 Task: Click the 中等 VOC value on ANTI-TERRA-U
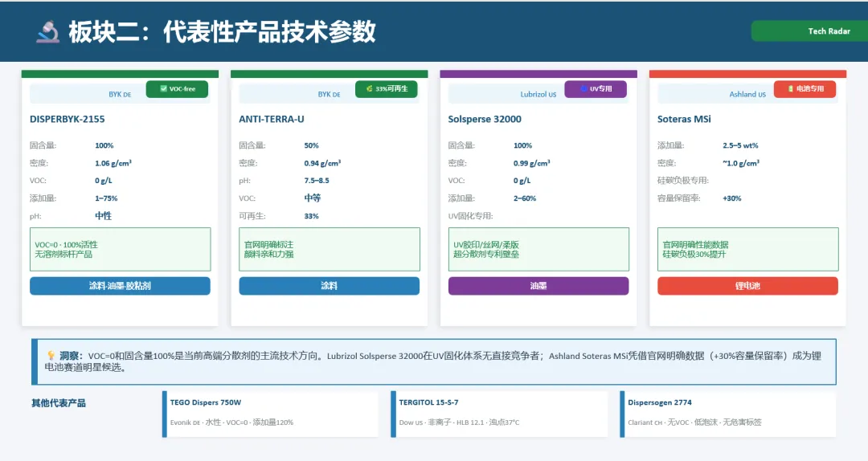point(312,198)
